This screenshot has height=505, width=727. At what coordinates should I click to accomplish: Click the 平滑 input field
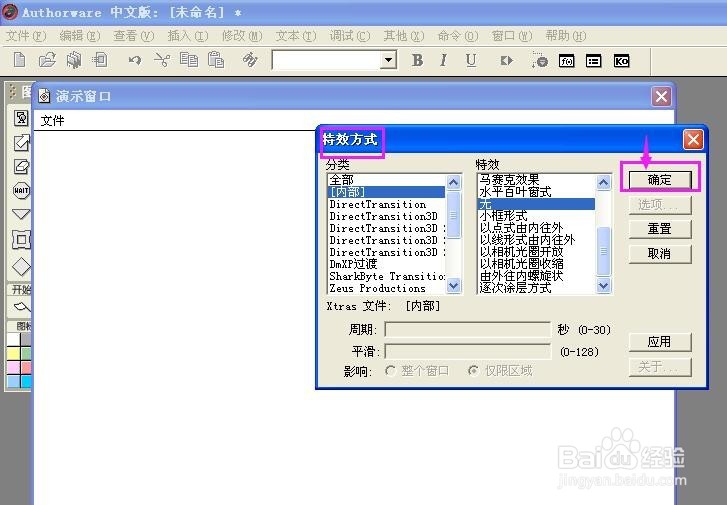(x=467, y=352)
